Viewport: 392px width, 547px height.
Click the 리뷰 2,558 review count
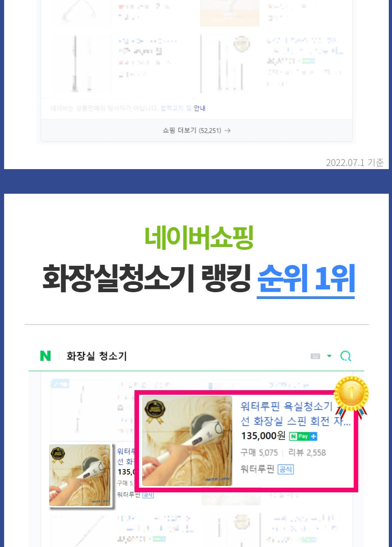(307, 453)
